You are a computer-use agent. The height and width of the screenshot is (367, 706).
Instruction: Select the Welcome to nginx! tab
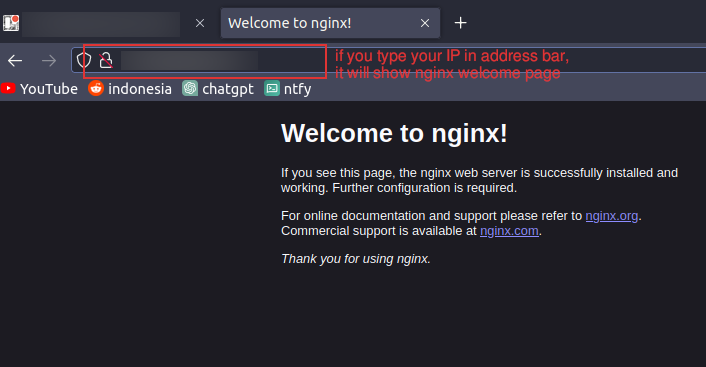coord(330,23)
